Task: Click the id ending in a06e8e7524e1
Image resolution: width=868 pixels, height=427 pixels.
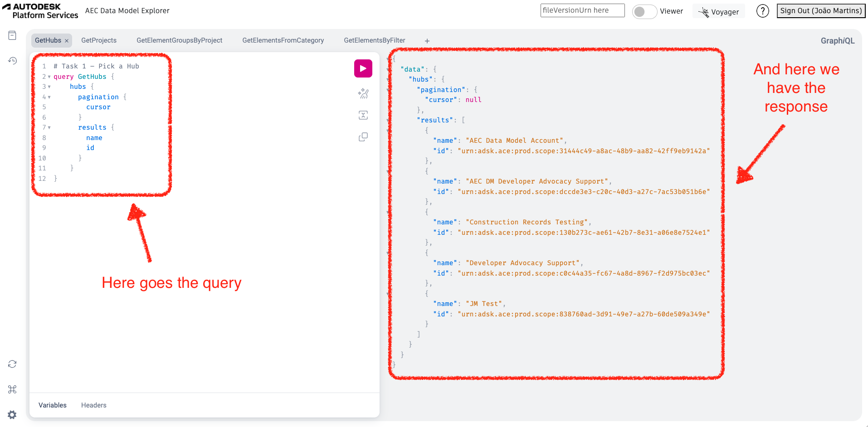Action: click(584, 233)
